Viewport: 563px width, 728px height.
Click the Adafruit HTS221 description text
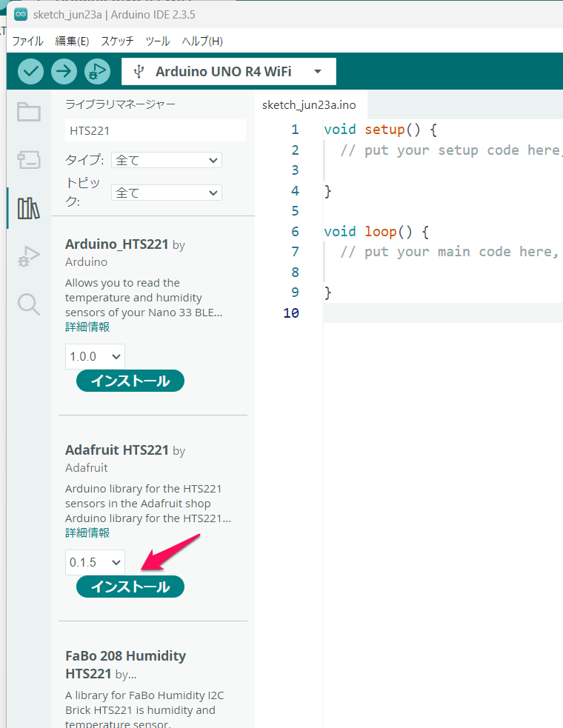147,504
